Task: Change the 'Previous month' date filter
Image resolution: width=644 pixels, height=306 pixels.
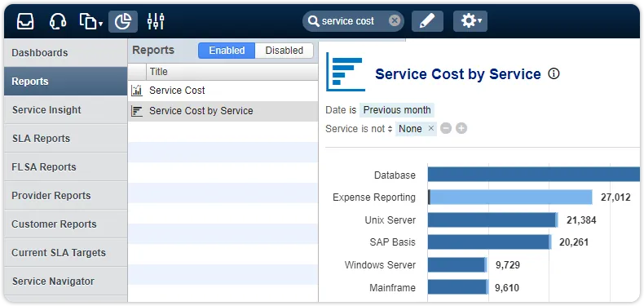Action: pos(397,110)
